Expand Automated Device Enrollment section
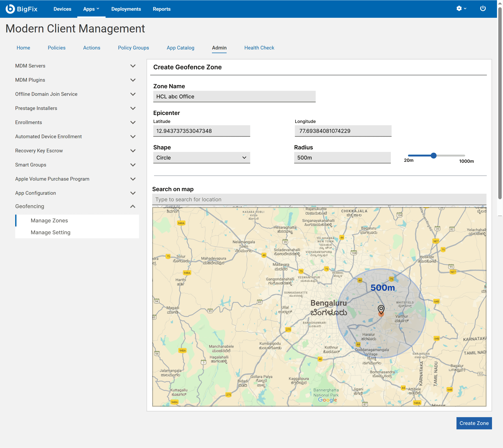The height and width of the screenshot is (448, 503). [x=133, y=136]
